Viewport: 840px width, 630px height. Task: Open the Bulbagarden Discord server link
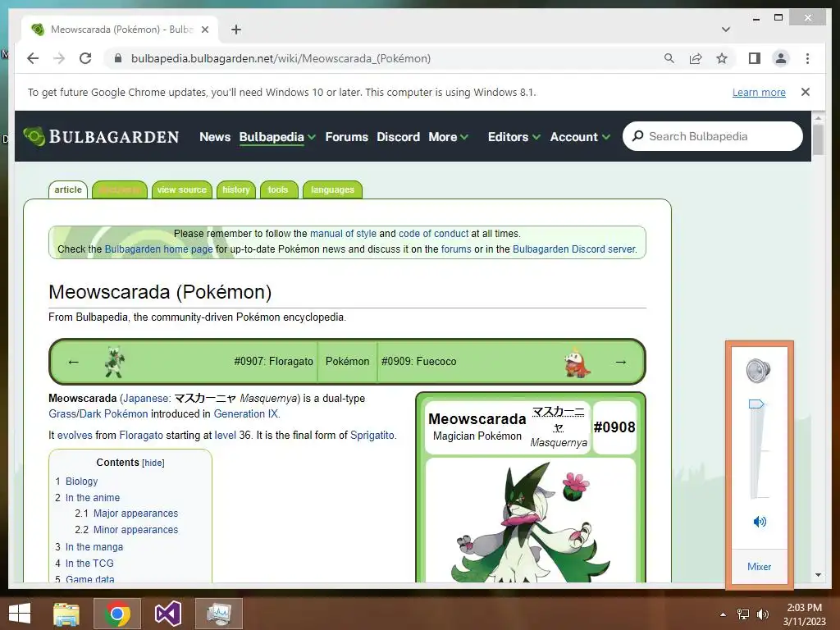click(x=573, y=249)
